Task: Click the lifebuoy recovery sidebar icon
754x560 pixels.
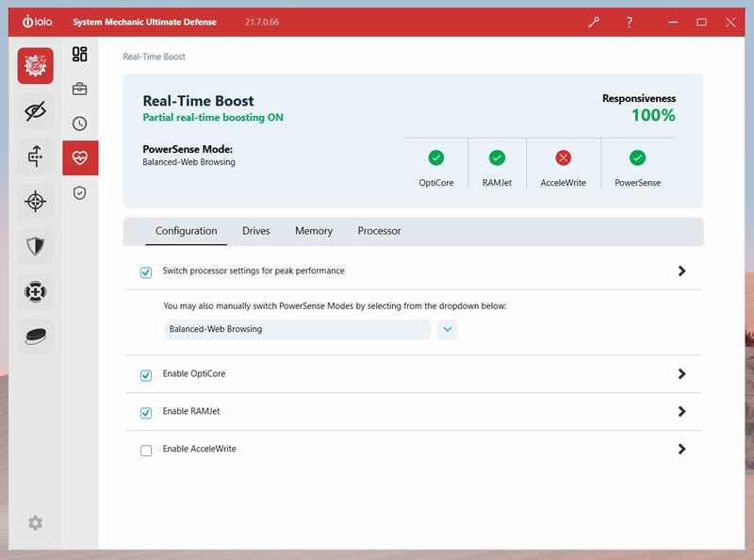Action: (x=35, y=291)
